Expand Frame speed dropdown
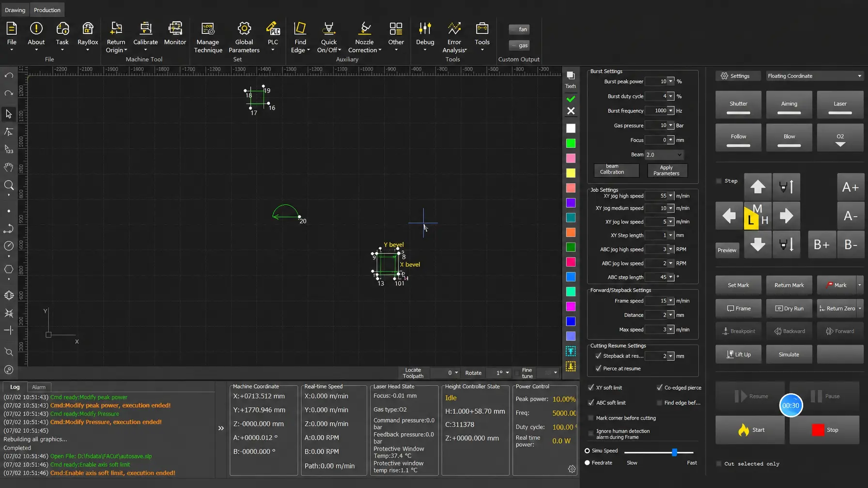 [x=671, y=301]
